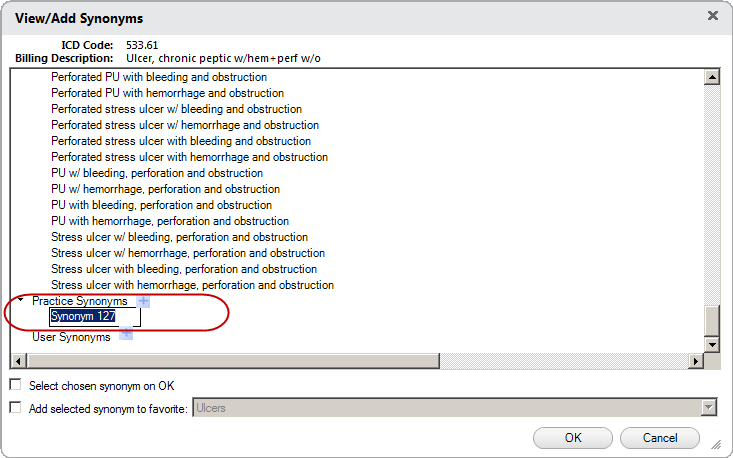
Task: Close the View/Add Synonyms dialog
Action: [x=712, y=15]
